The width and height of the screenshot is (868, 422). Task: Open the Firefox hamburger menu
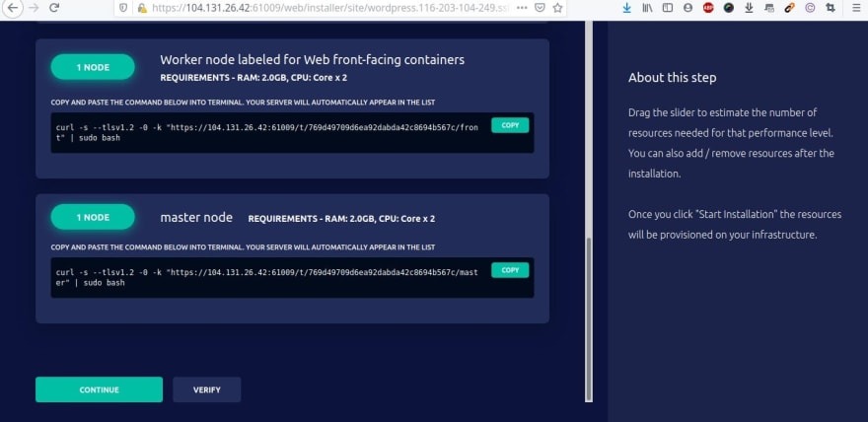pos(856,8)
